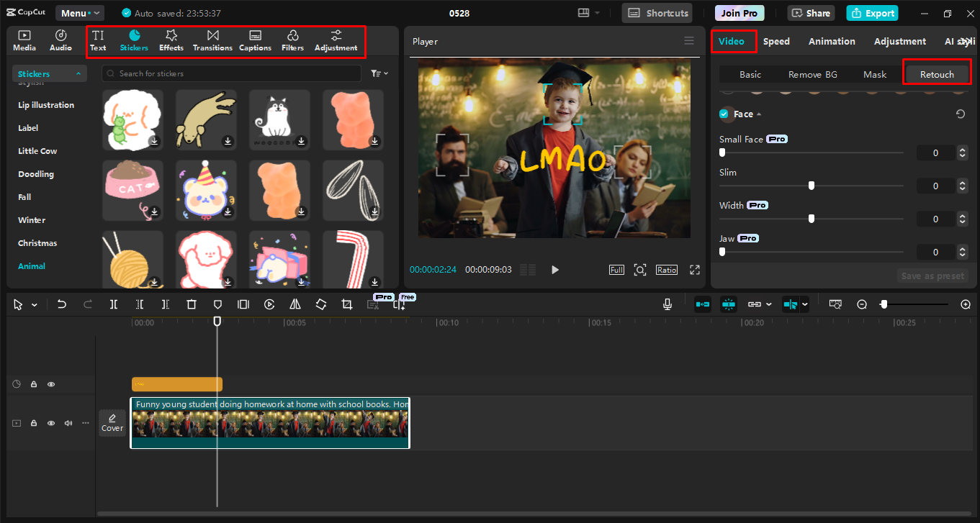Click the Width slider handle
The image size is (980, 523).
point(812,219)
